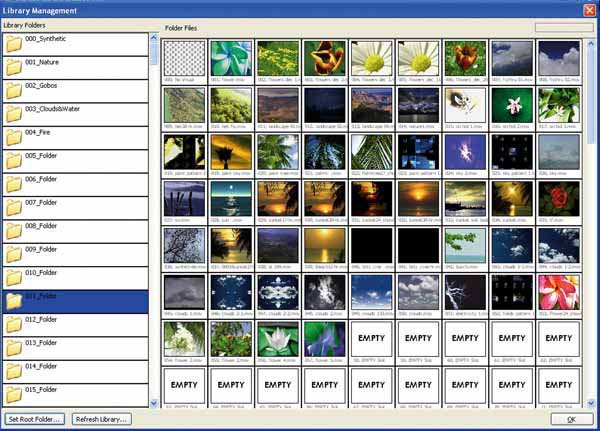This screenshot has height=431, width=600.
Task: Select the green branch over sea thumbnail
Action: pyautogui.click(x=465, y=246)
